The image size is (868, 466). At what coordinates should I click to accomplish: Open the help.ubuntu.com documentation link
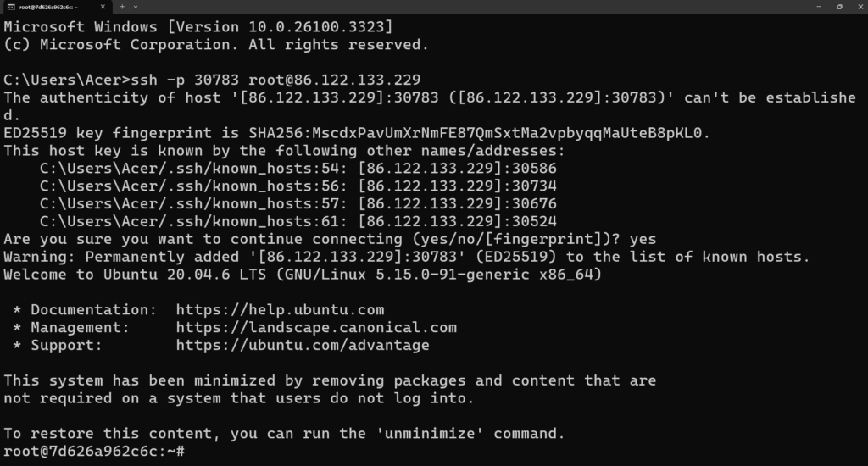click(280, 309)
